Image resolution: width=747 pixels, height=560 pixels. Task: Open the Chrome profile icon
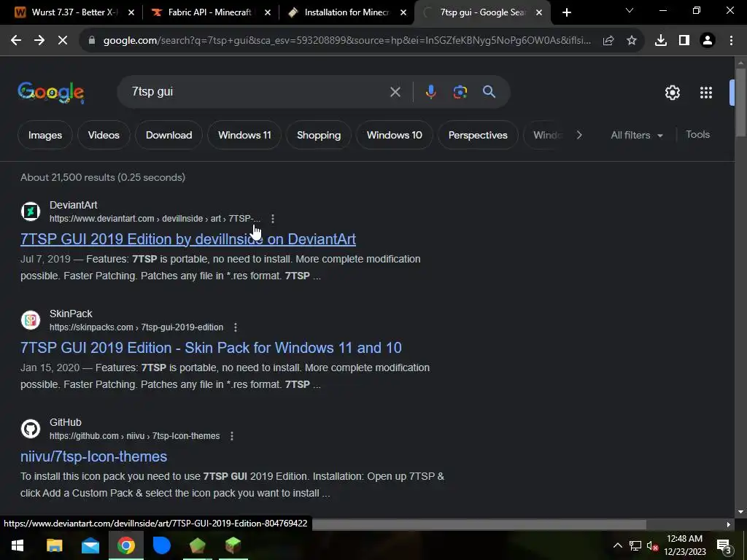(x=708, y=41)
